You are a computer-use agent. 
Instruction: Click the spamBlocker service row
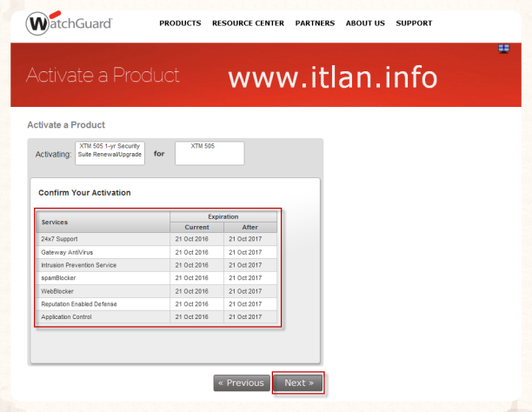point(102,277)
